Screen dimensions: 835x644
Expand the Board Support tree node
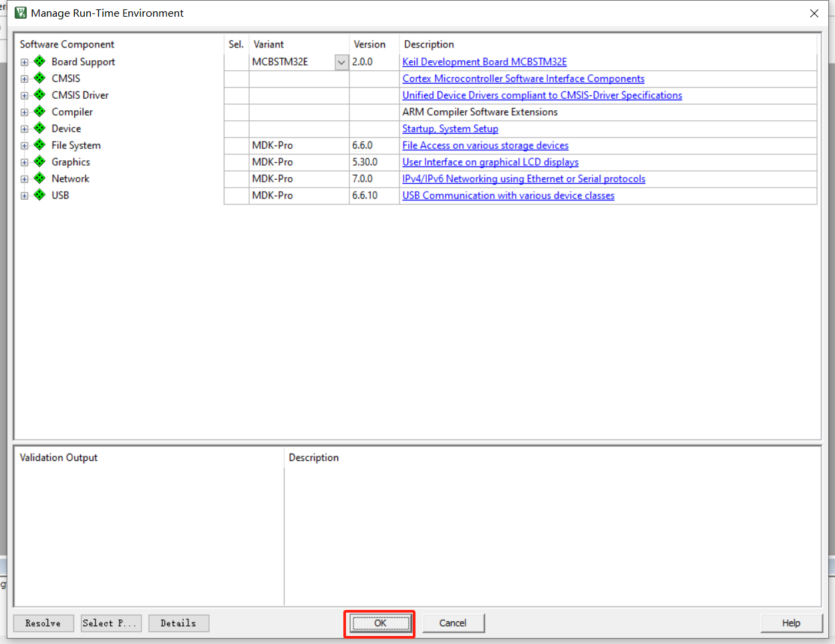point(25,62)
